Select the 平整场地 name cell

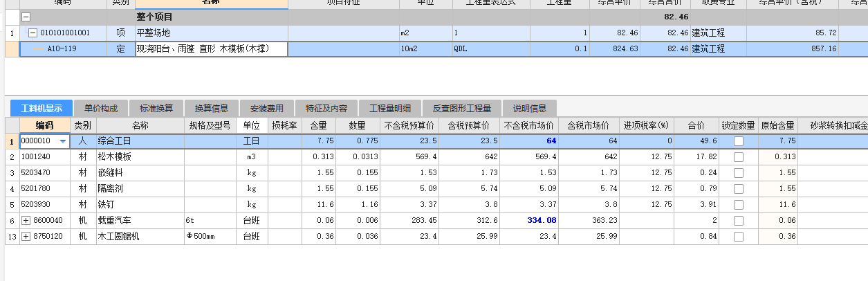click(x=211, y=33)
